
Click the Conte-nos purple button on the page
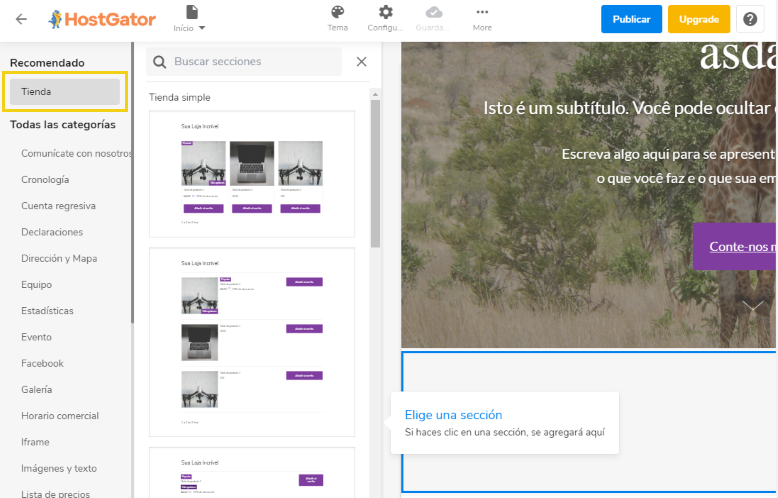tap(735, 247)
